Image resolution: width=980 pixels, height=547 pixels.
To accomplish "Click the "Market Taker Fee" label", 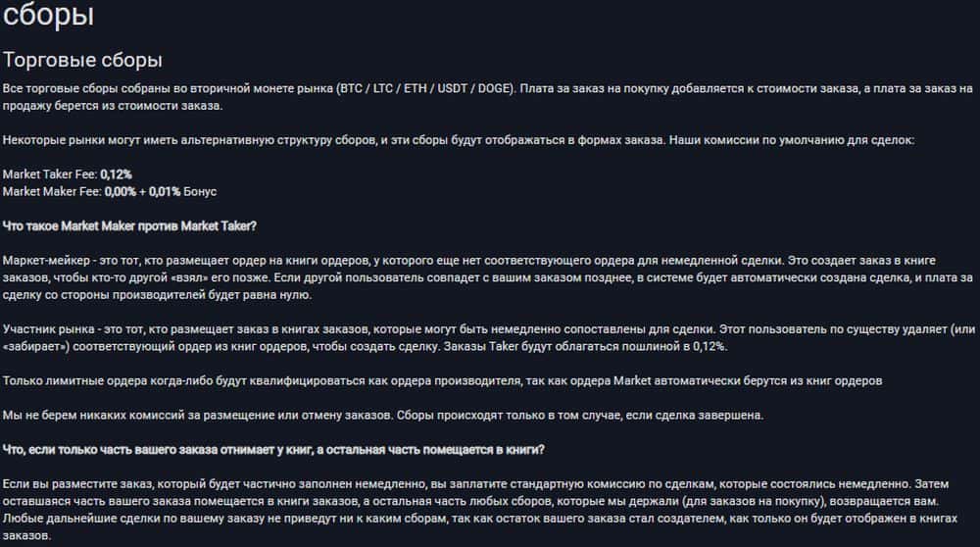I will point(49,174).
